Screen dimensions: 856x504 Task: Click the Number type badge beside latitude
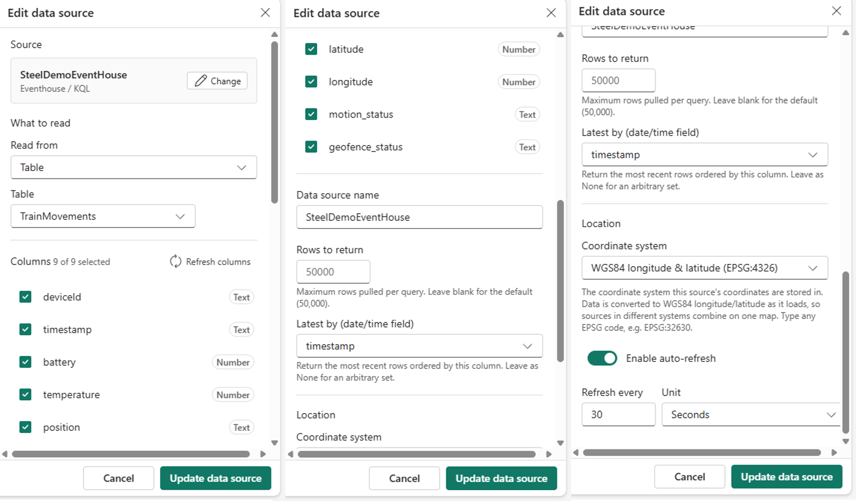(x=519, y=49)
